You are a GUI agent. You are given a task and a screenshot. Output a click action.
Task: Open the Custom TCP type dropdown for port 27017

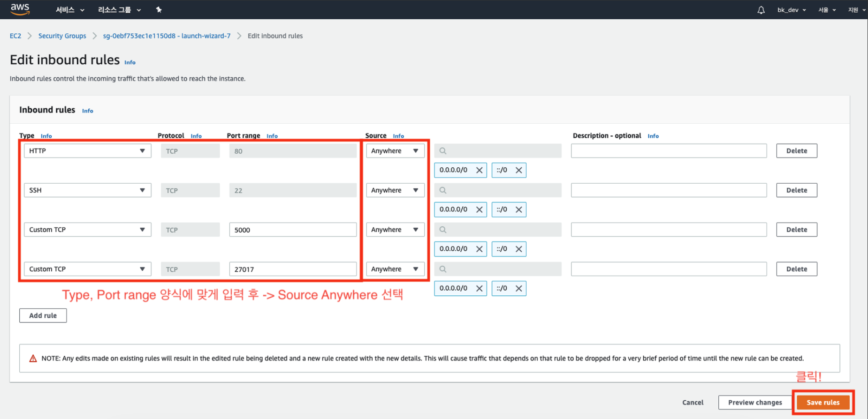[x=88, y=269]
